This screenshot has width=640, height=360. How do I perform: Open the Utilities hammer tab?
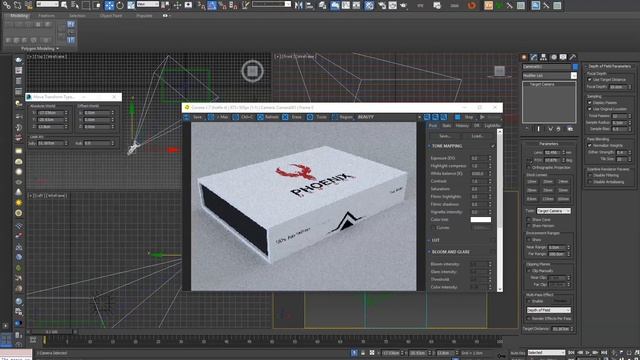tap(573, 57)
